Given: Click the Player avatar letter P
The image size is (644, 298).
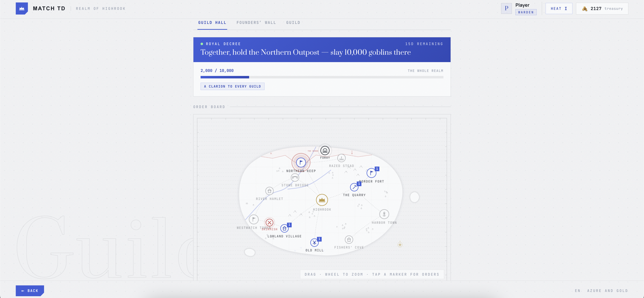Looking at the screenshot, I should coord(506,8).
